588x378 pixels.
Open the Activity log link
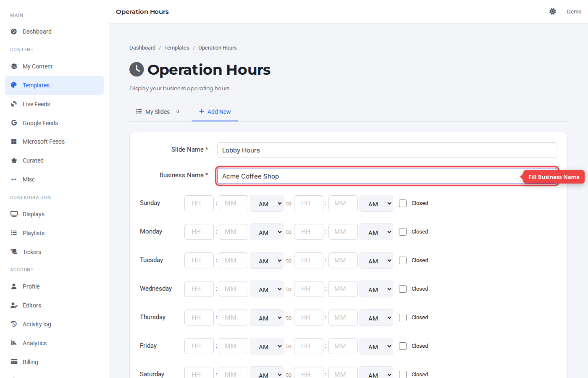54,324
